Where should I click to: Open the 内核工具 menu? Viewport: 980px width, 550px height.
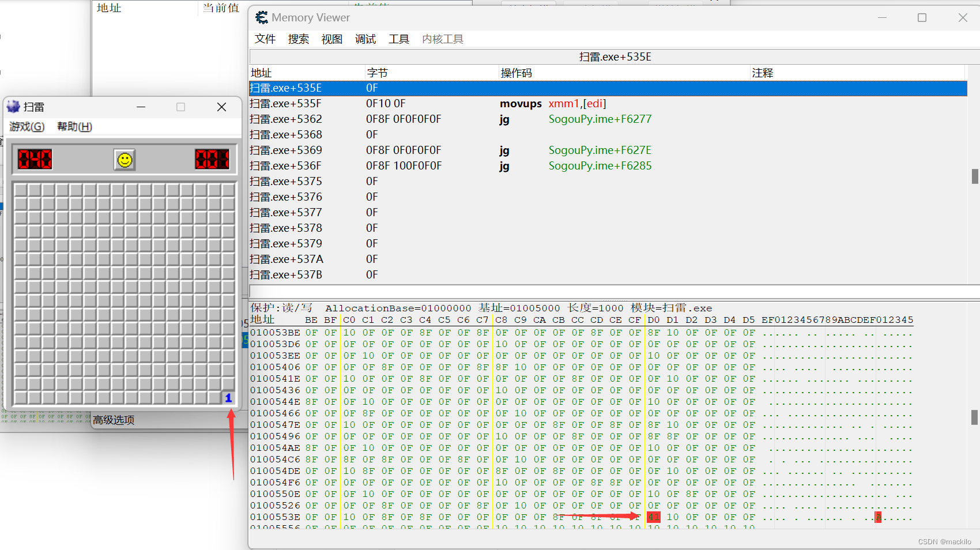[x=443, y=39]
